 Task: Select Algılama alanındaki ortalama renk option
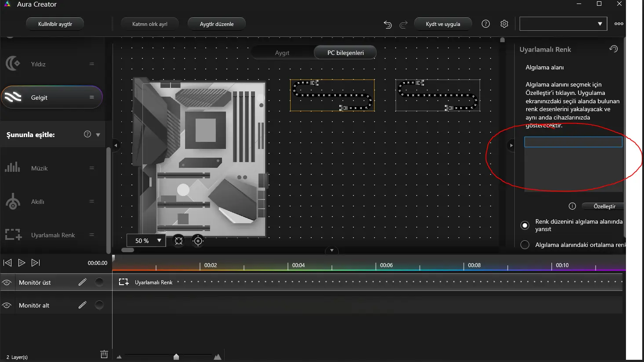525,245
